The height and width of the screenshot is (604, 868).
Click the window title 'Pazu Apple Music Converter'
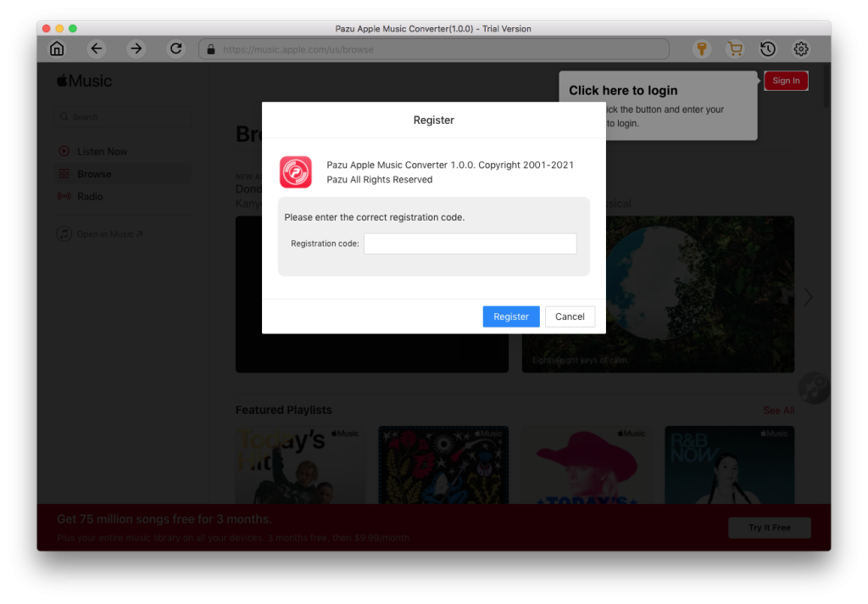433,29
